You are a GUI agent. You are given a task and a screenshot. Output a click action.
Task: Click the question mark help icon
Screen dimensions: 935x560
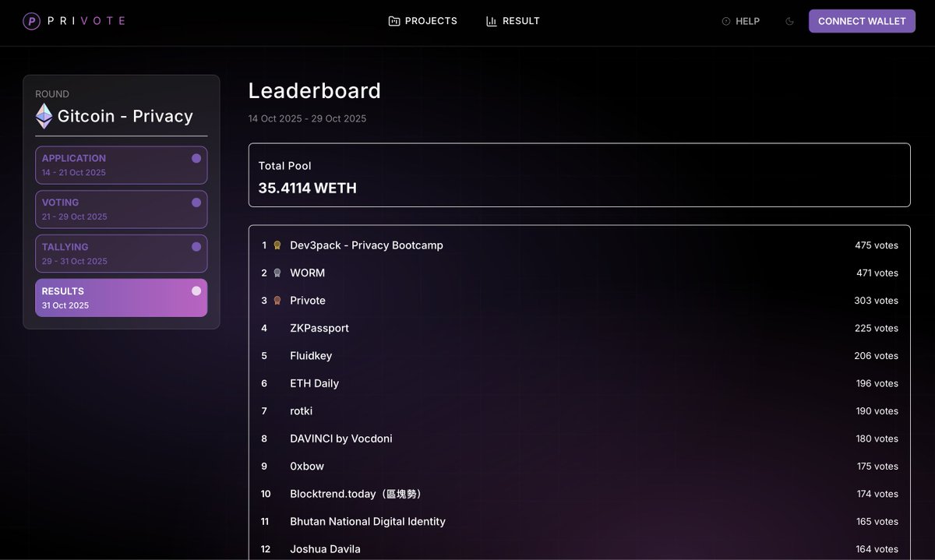click(x=726, y=21)
